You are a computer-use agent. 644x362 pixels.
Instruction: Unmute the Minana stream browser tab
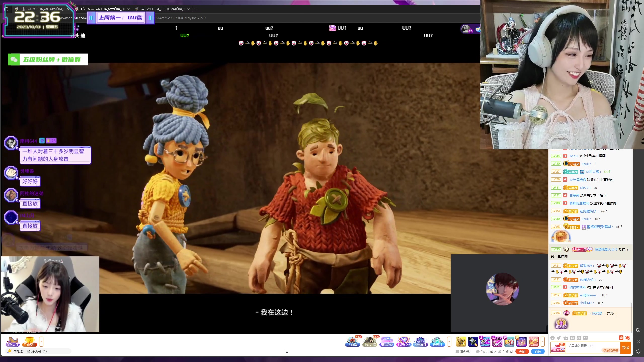point(83,9)
